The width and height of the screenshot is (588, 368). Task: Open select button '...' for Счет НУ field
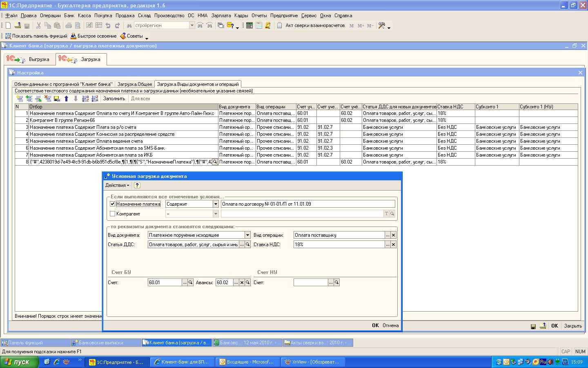pyautogui.click(x=331, y=283)
